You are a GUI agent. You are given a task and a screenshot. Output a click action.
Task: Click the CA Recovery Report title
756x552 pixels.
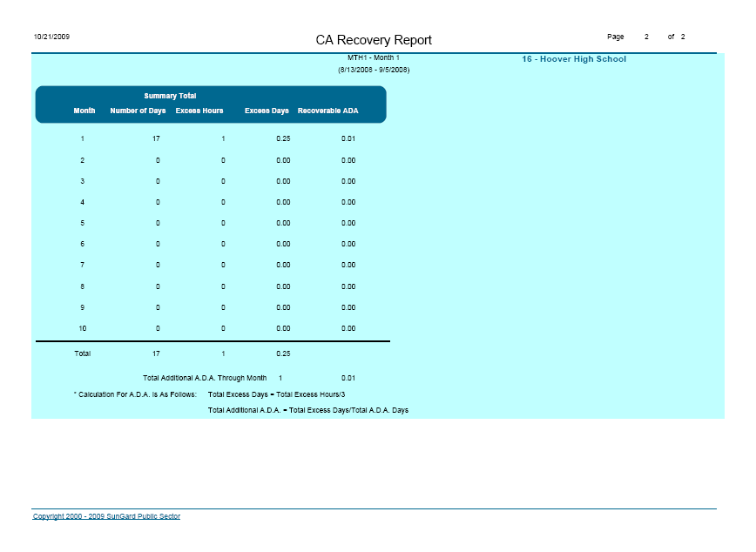coord(374,40)
